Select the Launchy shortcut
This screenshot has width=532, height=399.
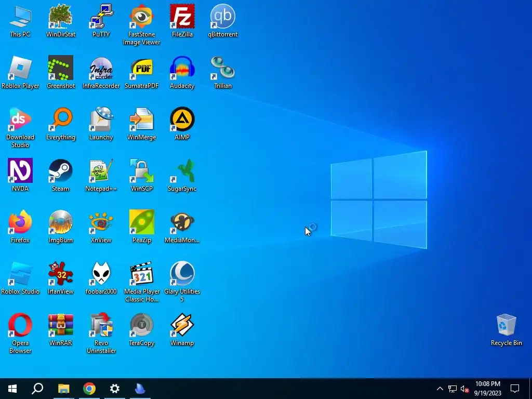(x=101, y=124)
